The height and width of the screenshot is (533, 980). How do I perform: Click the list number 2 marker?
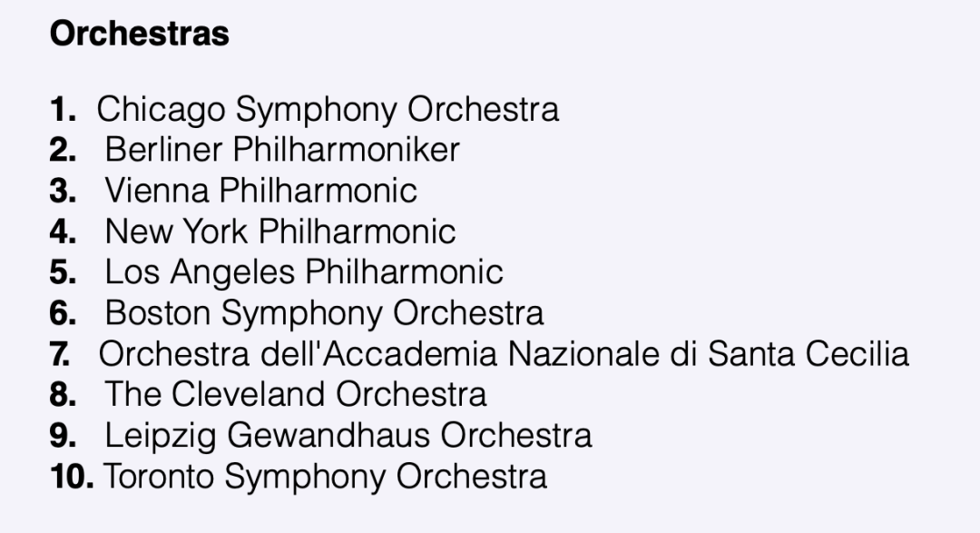click(63, 150)
